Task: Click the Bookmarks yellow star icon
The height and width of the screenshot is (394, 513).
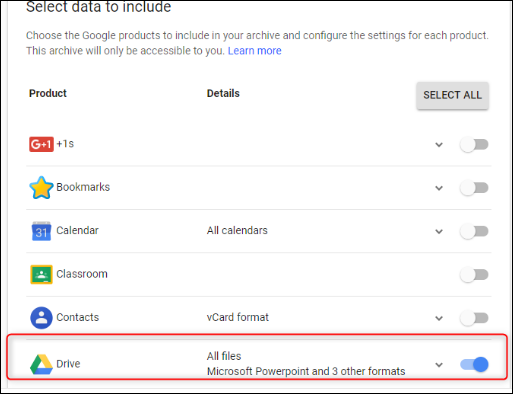Action: [41, 187]
